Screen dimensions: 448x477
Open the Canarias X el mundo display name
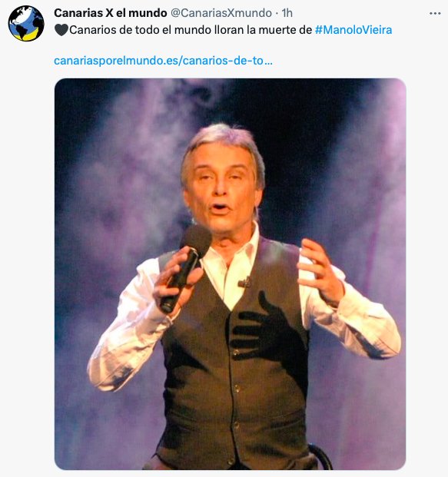111,13
